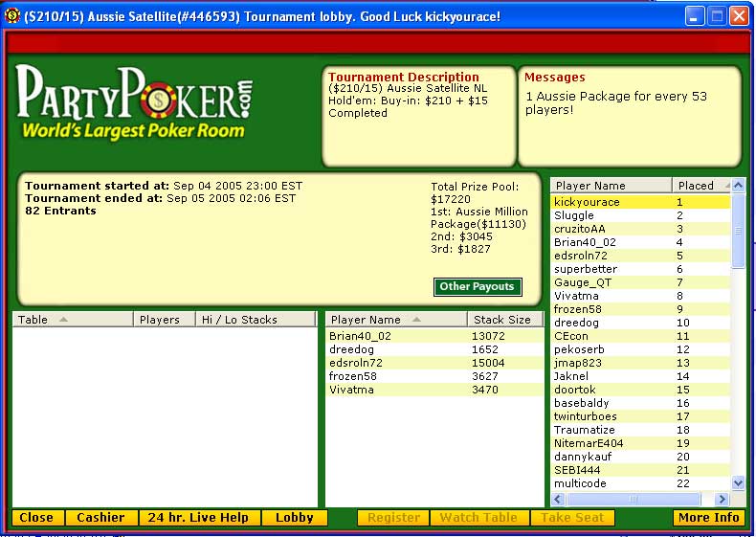The image size is (756, 537).
Task: Click the 82 Entrants text
Action: [x=60, y=211]
